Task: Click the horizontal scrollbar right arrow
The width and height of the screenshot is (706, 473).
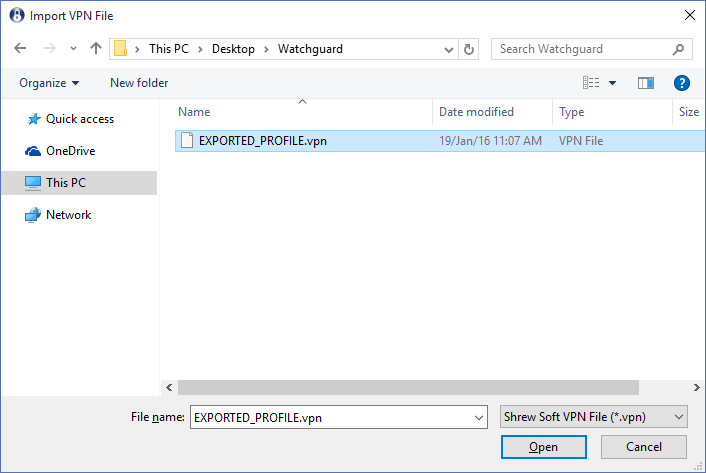Action: point(697,387)
